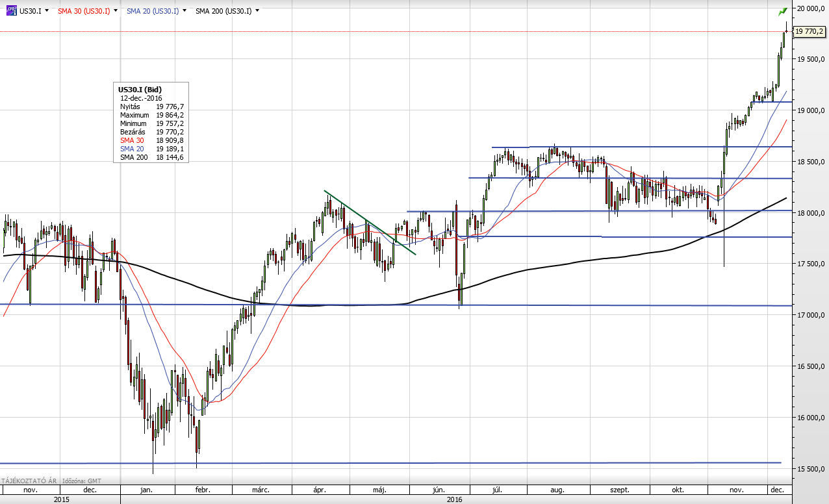Image resolution: width=829 pixels, height=504 pixels.
Task: Click the Minimum 19 757,2 row
Action: [152, 123]
